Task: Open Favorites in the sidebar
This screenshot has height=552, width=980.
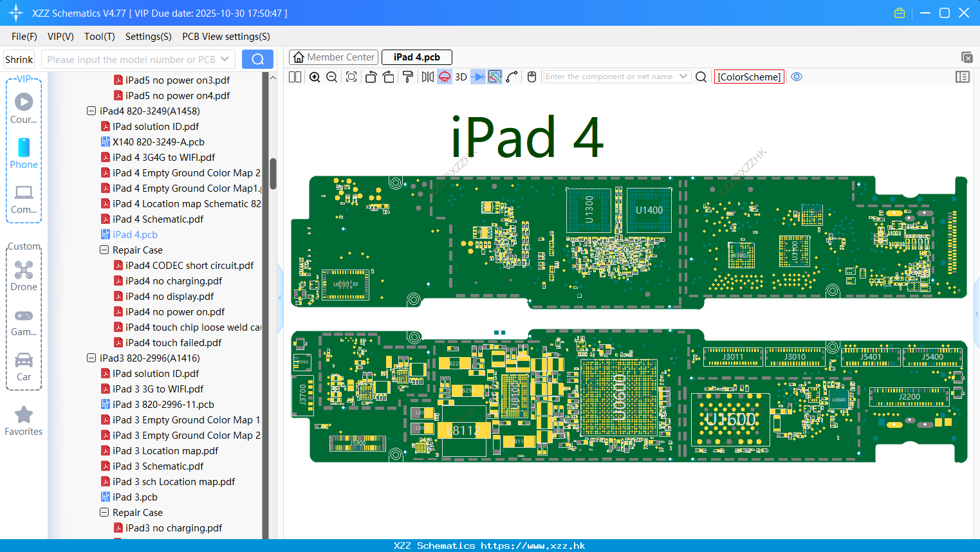Action: [24, 421]
